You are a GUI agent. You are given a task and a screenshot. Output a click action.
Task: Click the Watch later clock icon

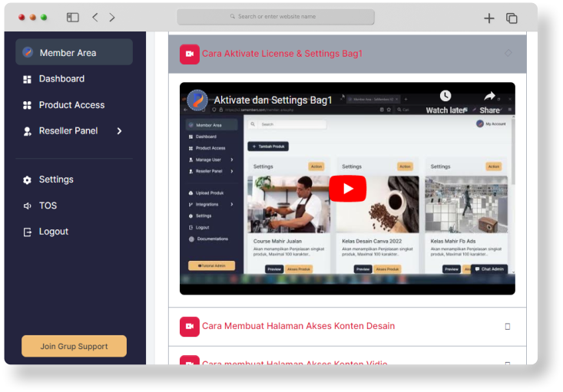[x=445, y=96]
